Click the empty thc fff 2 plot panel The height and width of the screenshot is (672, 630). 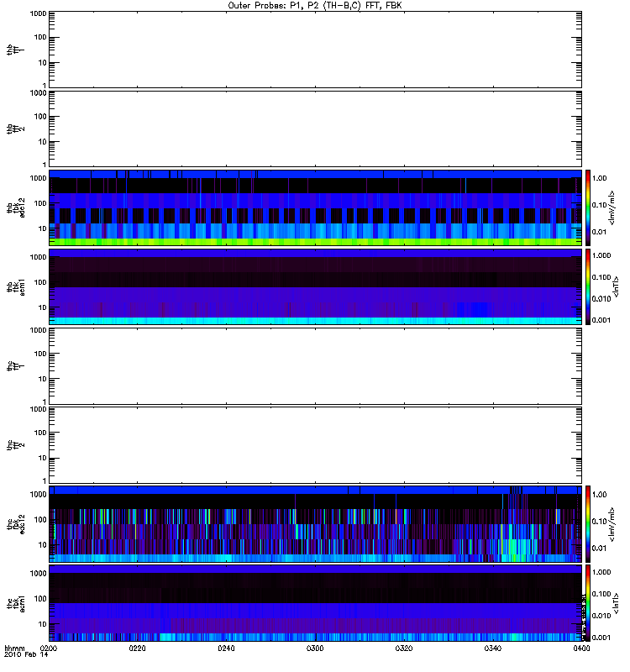[x=315, y=445]
